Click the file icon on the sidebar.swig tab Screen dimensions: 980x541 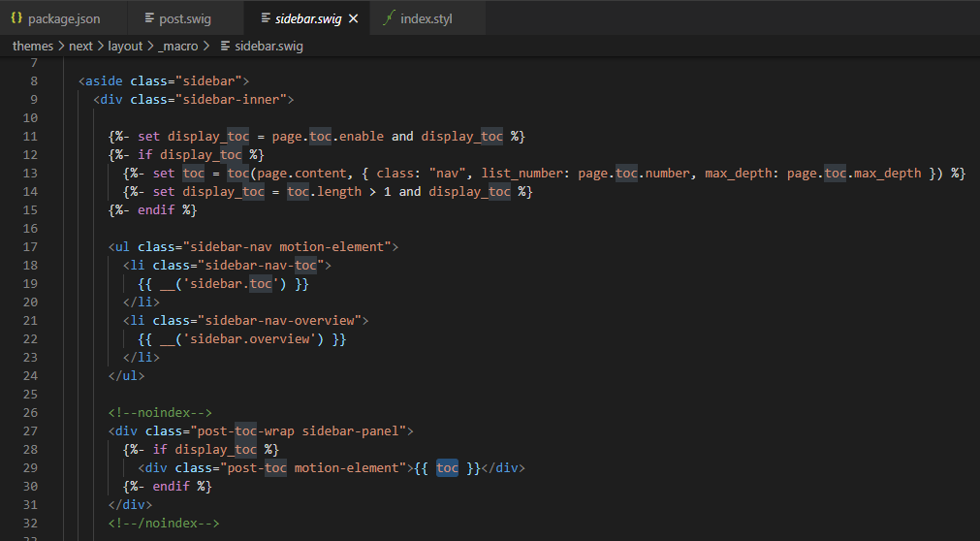coord(265,18)
